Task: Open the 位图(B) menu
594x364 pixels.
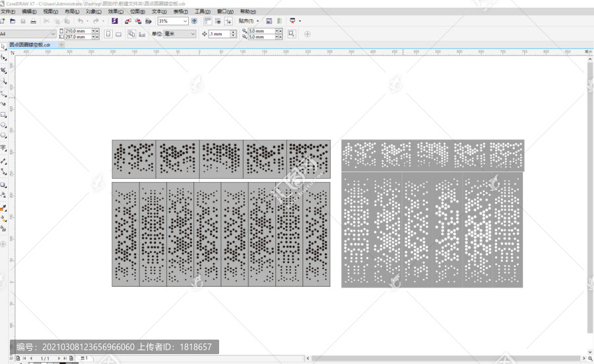Action: point(137,12)
